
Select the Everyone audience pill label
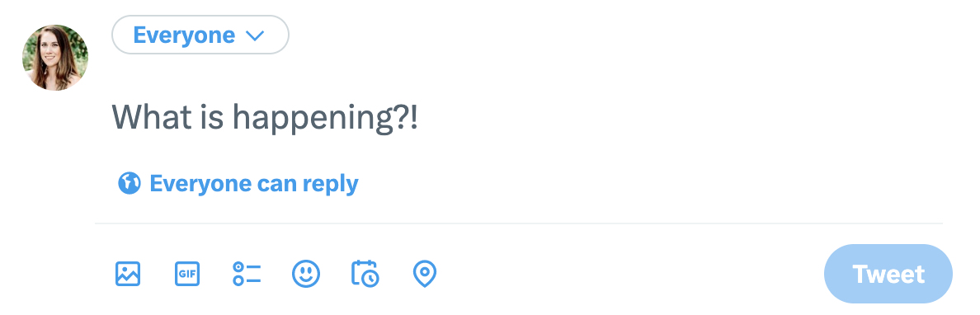click(185, 35)
